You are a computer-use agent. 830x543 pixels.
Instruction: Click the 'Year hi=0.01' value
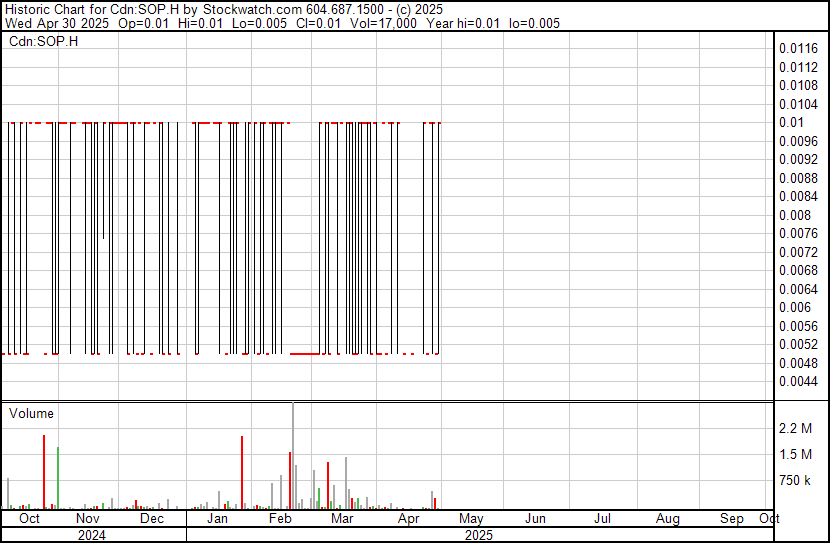(463, 23)
